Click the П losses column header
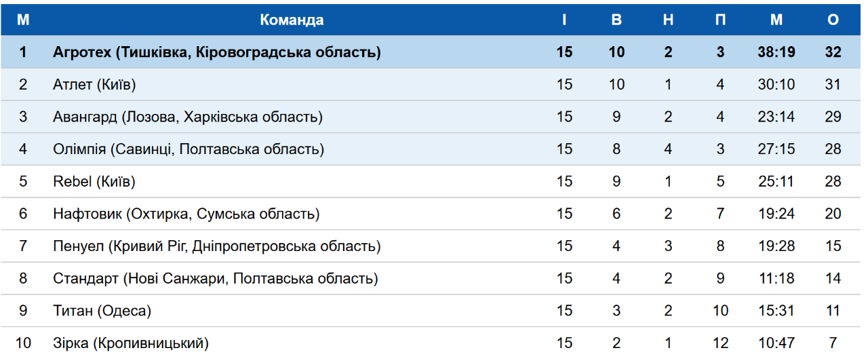The width and height of the screenshot is (868, 363). pos(720,20)
